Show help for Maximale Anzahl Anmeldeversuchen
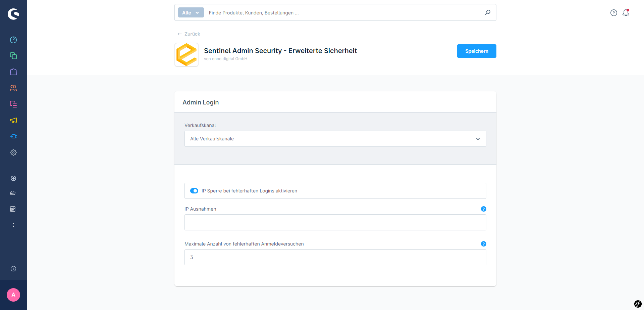The image size is (644, 310). pyautogui.click(x=483, y=244)
